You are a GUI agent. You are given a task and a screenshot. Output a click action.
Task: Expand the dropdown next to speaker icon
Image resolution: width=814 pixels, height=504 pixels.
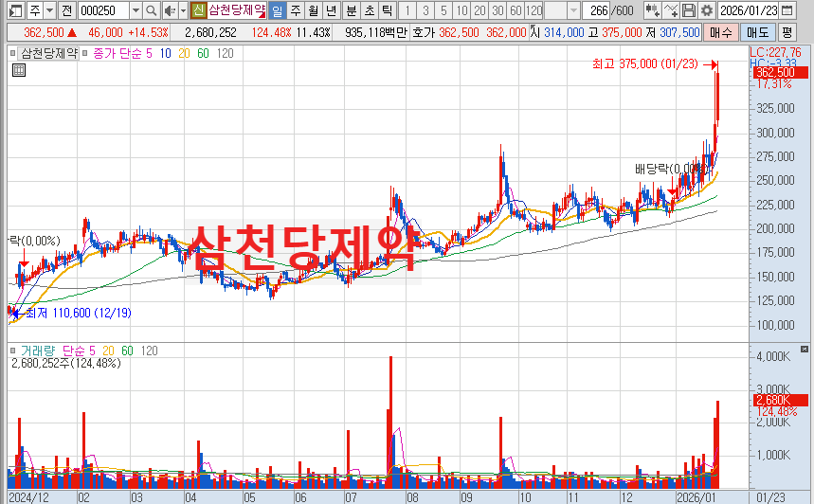pyautogui.click(x=183, y=10)
